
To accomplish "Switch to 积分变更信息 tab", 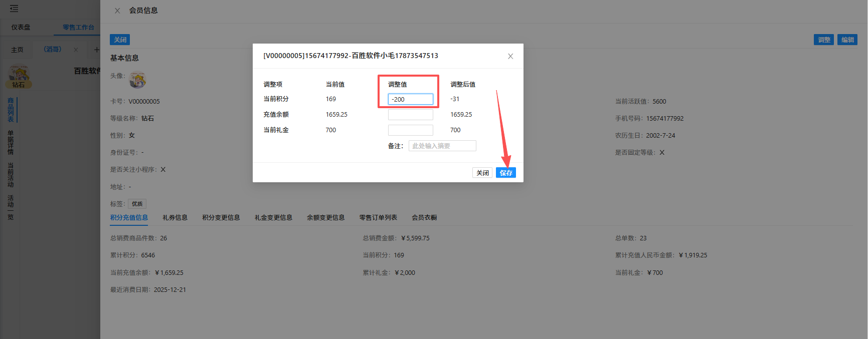I will click(x=221, y=217).
